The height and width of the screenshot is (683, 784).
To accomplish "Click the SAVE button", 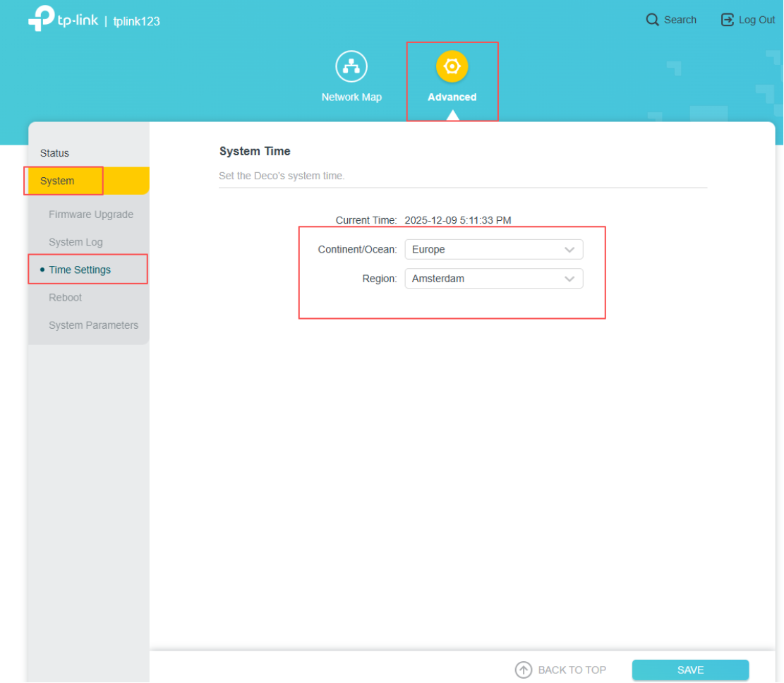I will (690, 670).
